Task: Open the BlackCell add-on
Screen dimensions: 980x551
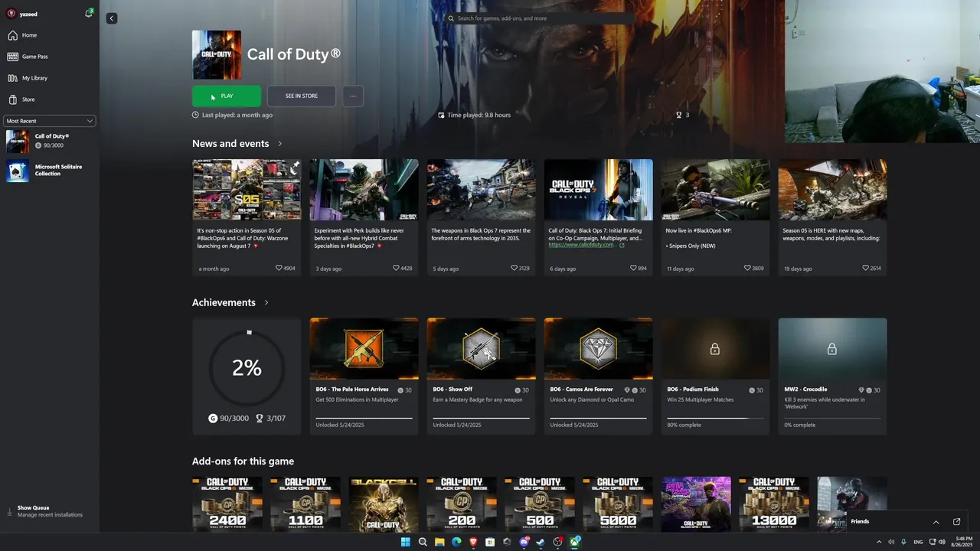Action: coord(384,504)
